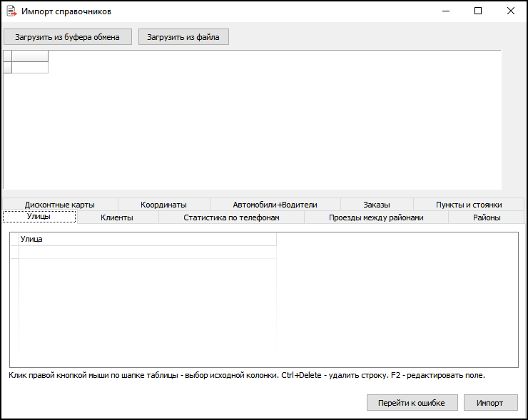Open the Заказы tab
This screenshot has width=528, height=420.
coord(376,205)
